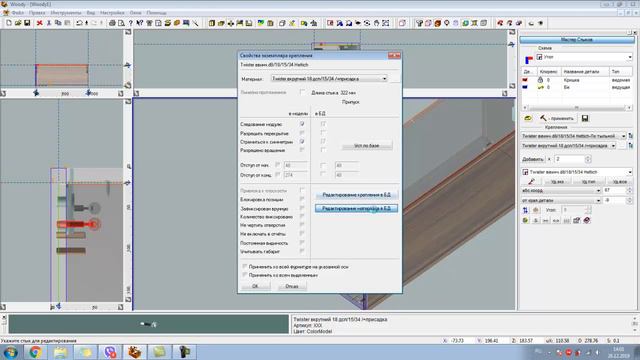640x360 pixels.
Task: Toggle Следование модулю checkbox in в модели column
Action: point(302,124)
